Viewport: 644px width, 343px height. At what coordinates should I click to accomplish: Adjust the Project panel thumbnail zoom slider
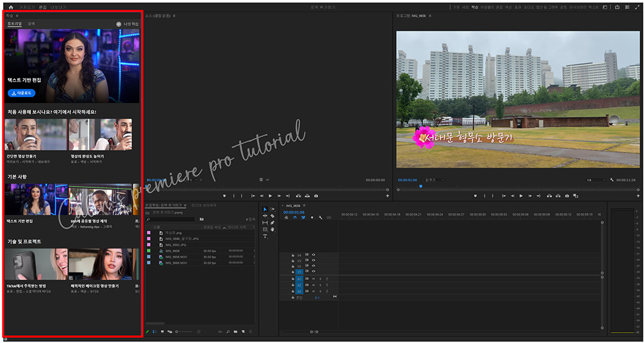coord(184,331)
